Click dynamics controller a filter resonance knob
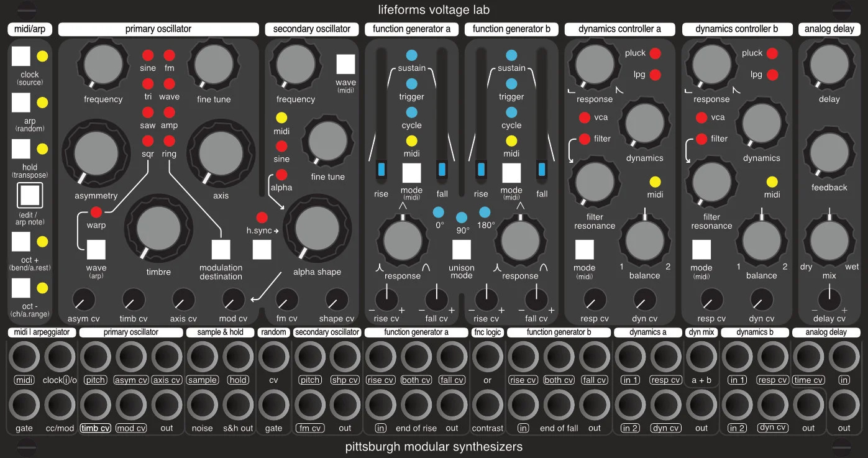This screenshot has height=458, width=868. click(x=595, y=183)
